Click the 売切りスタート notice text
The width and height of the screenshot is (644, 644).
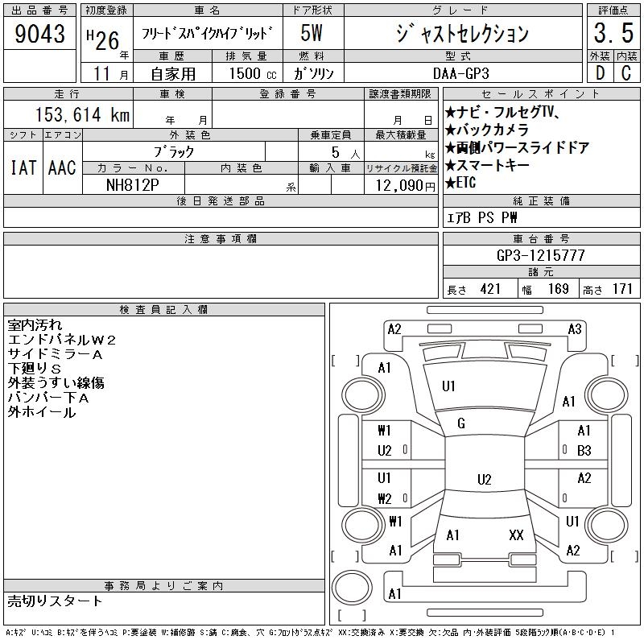point(55,601)
